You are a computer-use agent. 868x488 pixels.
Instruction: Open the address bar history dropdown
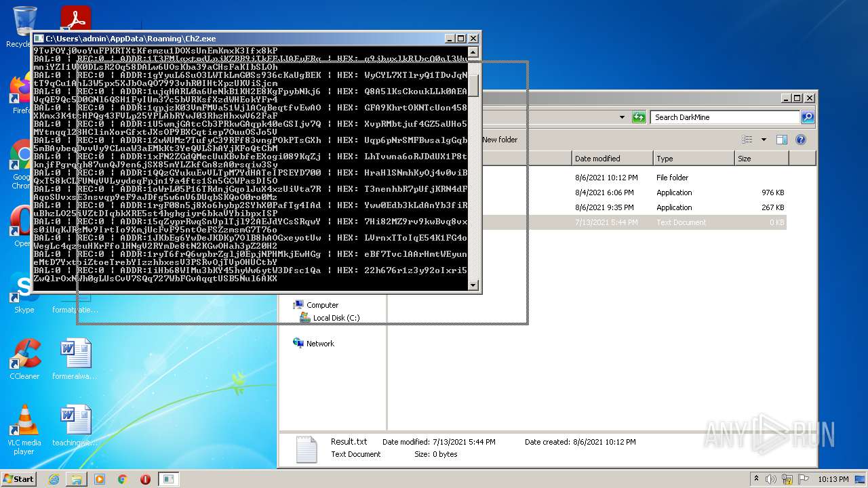coord(622,117)
